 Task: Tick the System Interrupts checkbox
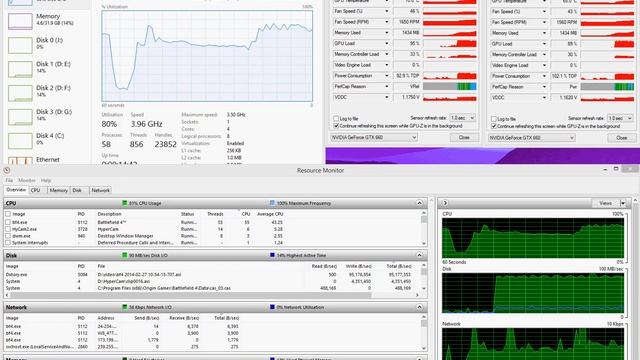[x=8, y=242]
